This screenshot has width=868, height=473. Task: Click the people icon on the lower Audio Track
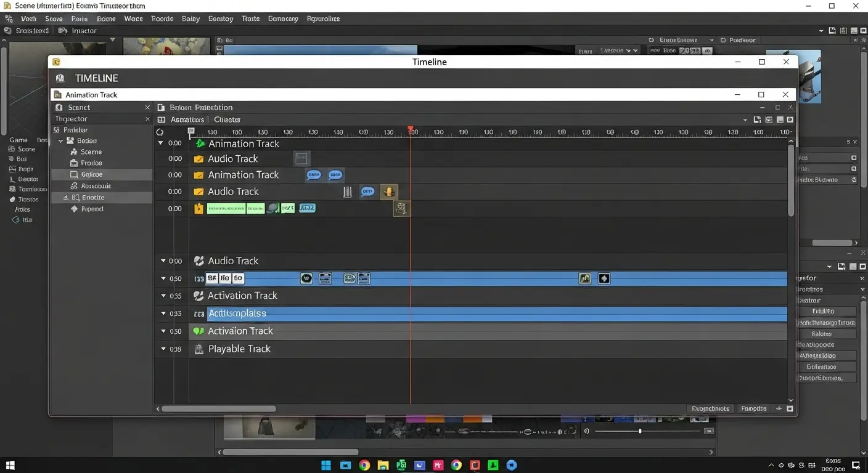pyautogui.click(x=199, y=261)
